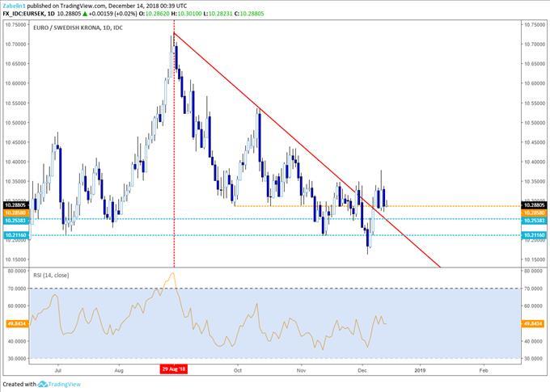Click the black 10.28805 current price tag on right
Screen dimensions: 550x392
[531, 205]
